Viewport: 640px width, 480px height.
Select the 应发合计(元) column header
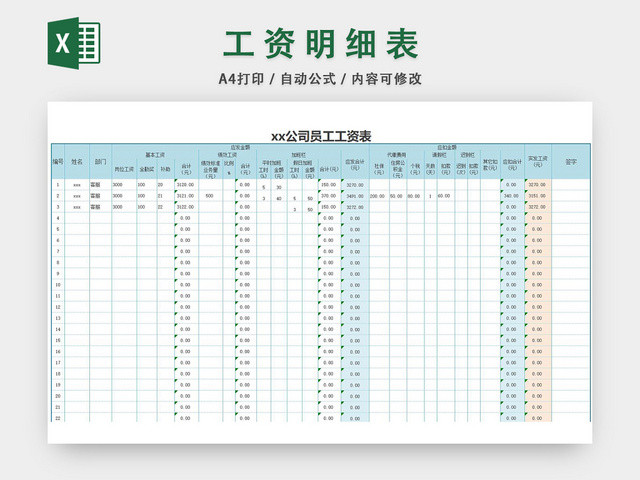(x=355, y=164)
